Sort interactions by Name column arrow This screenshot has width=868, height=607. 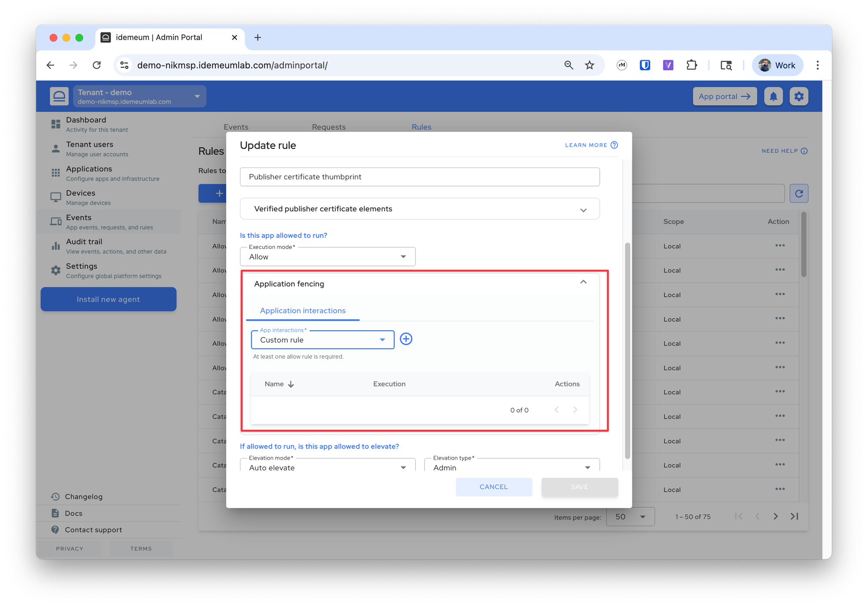pyautogui.click(x=291, y=384)
